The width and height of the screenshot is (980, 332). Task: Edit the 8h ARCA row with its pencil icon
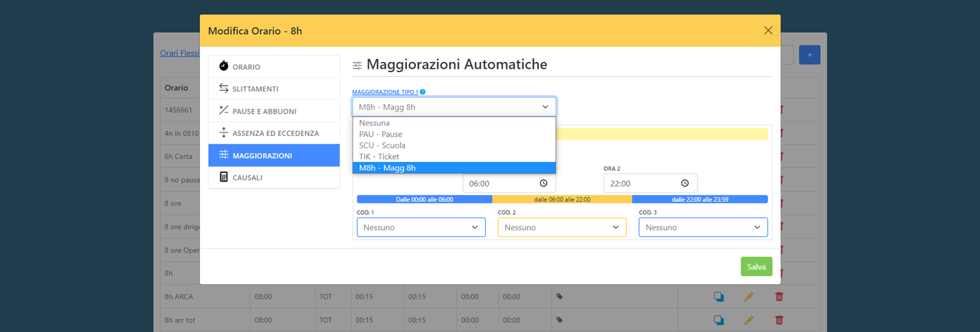[x=749, y=297]
